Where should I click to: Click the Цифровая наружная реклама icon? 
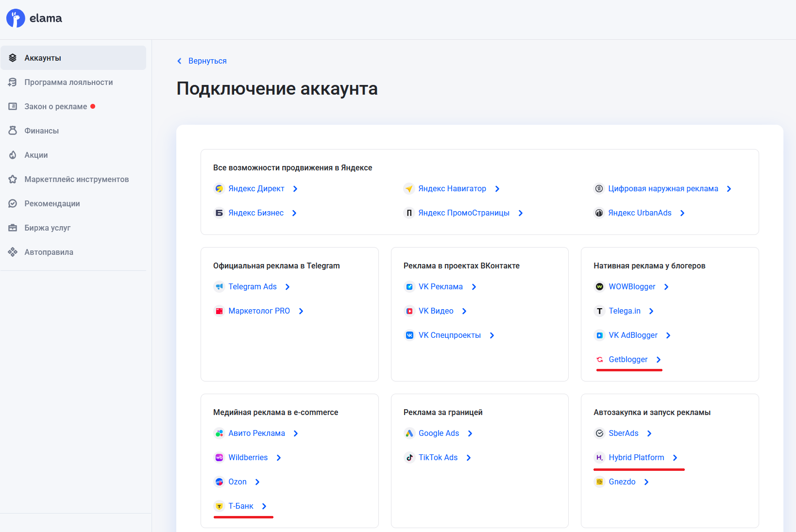tap(599, 189)
